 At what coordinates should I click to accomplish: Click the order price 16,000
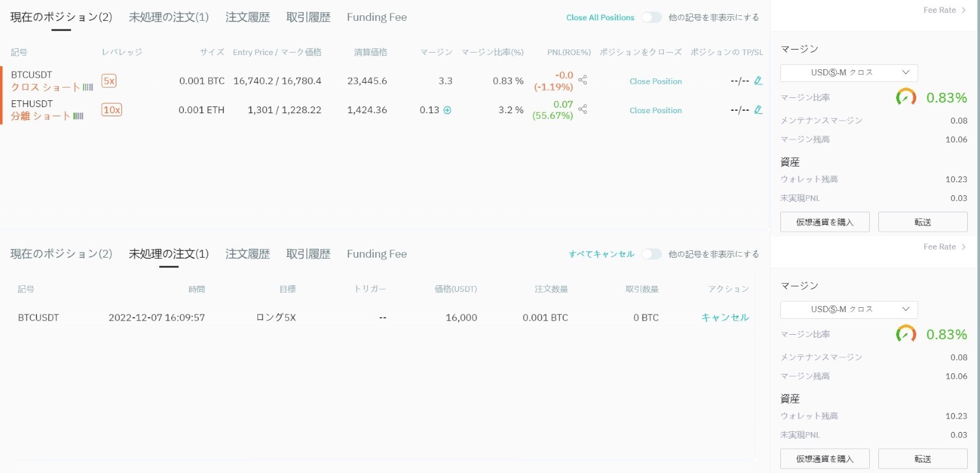[461, 318]
